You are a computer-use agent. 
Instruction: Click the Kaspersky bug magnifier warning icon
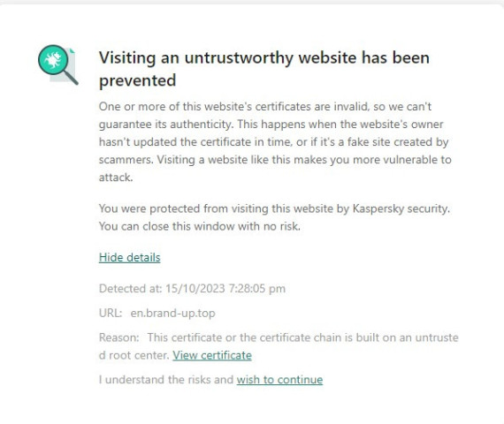point(58,64)
